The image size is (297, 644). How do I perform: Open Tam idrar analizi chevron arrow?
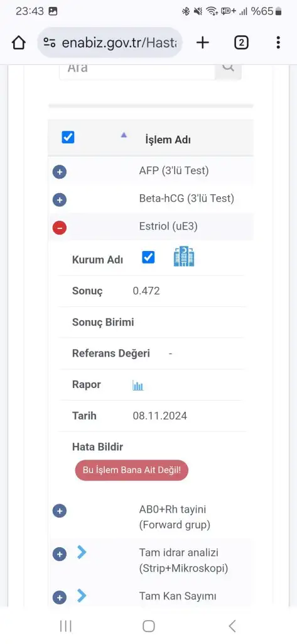tap(82, 553)
